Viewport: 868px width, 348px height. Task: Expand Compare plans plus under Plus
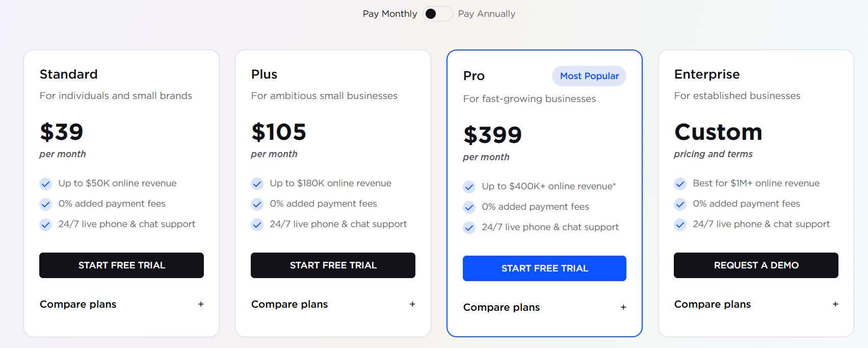tap(412, 304)
